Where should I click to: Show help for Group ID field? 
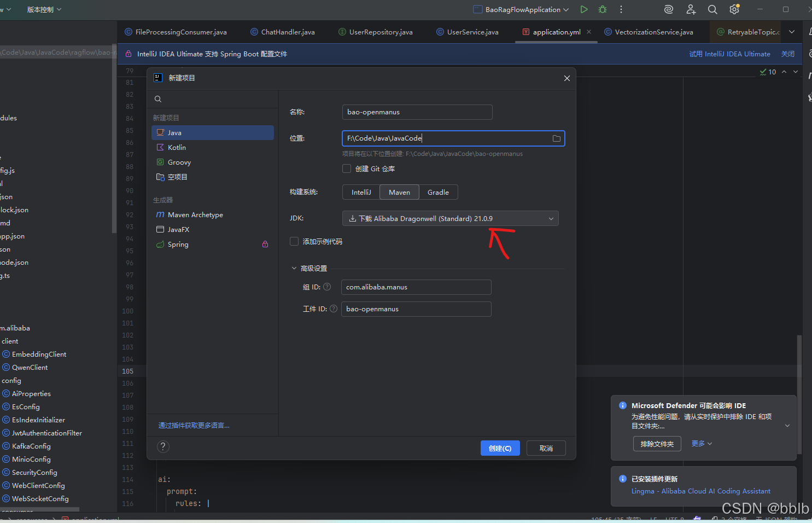pyautogui.click(x=327, y=287)
